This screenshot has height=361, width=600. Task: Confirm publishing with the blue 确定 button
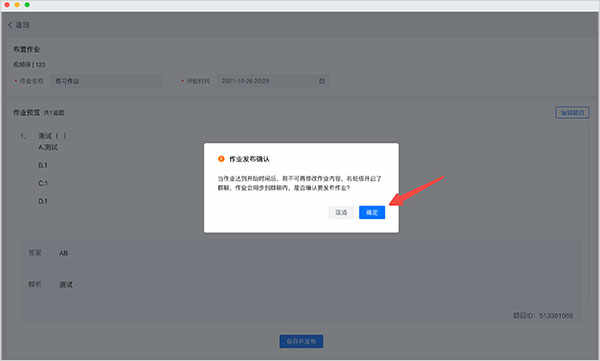372,212
